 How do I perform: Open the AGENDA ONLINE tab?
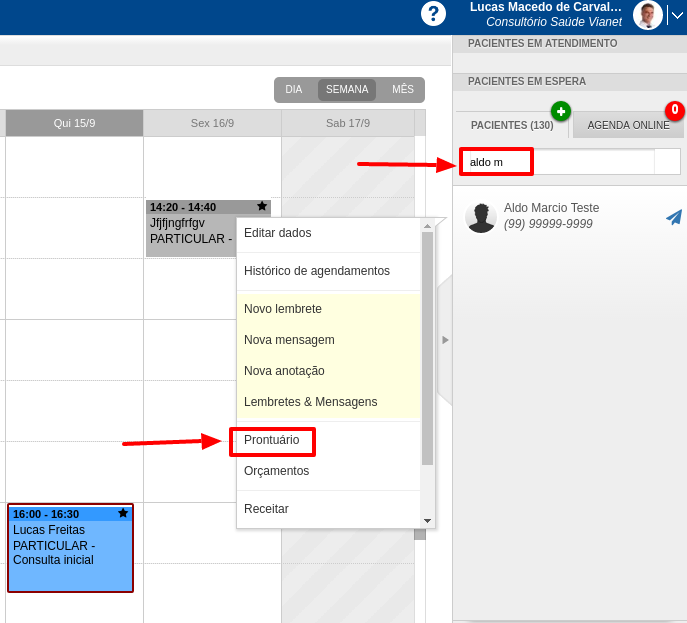pyautogui.click(x=628, y=125)
